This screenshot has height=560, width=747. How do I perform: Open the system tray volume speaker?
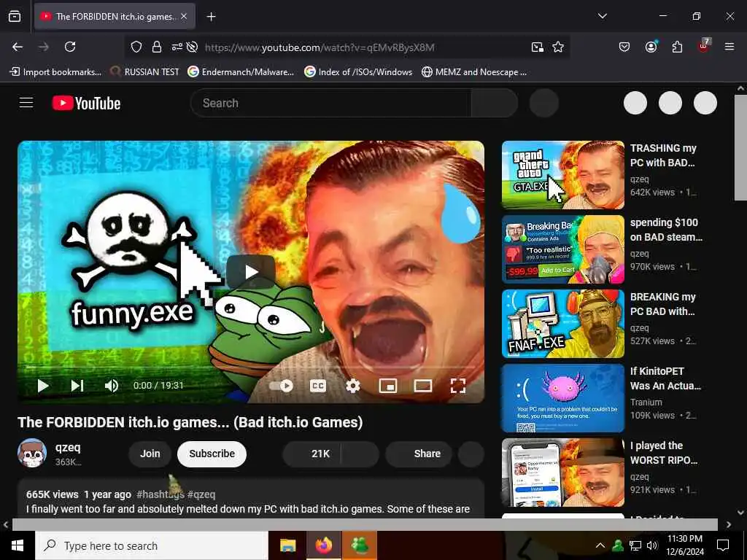[x=651, y=545]
